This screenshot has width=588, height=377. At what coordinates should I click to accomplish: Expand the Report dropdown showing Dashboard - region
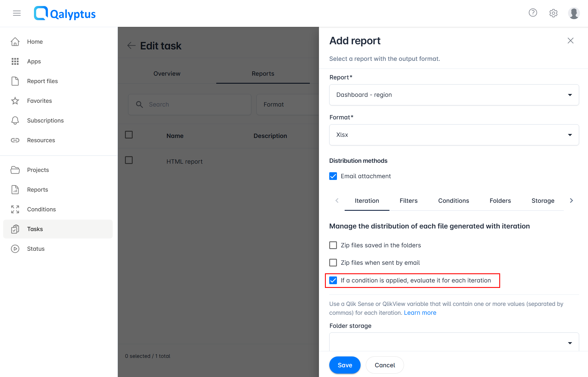[454, 95]
